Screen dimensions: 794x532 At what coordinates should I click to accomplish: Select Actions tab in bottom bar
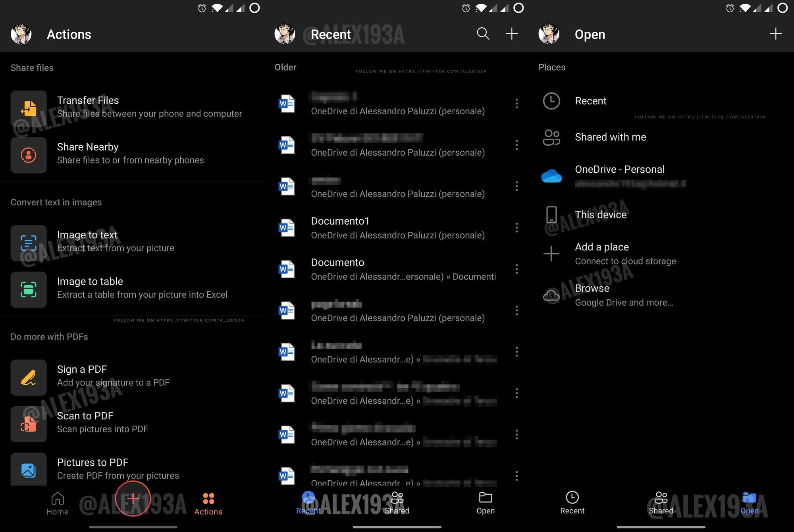(208, 503)
